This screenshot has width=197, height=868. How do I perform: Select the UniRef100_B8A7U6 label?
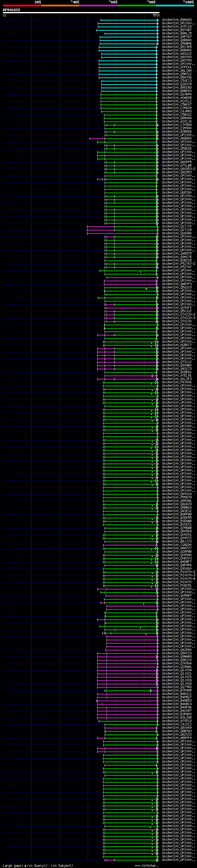[177, 78]
